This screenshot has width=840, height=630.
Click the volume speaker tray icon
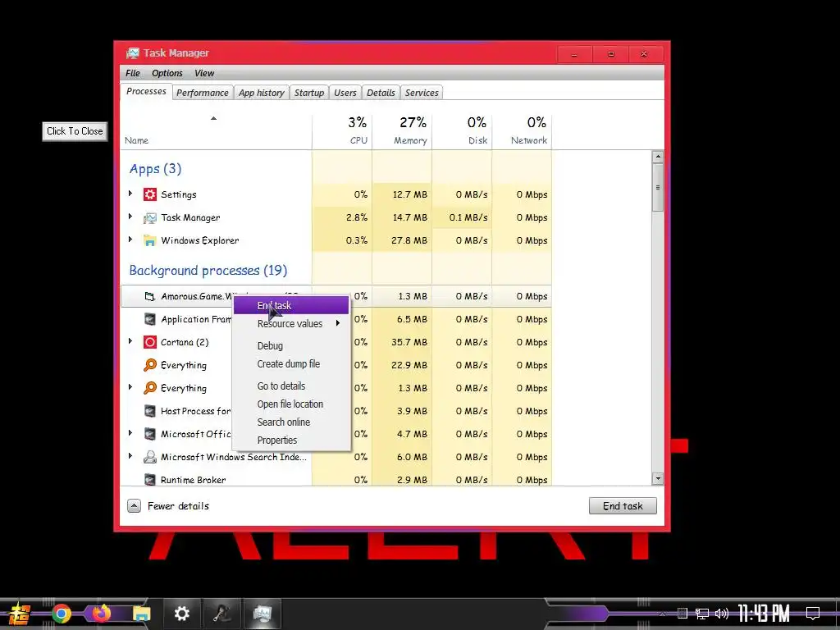[722, 614]
